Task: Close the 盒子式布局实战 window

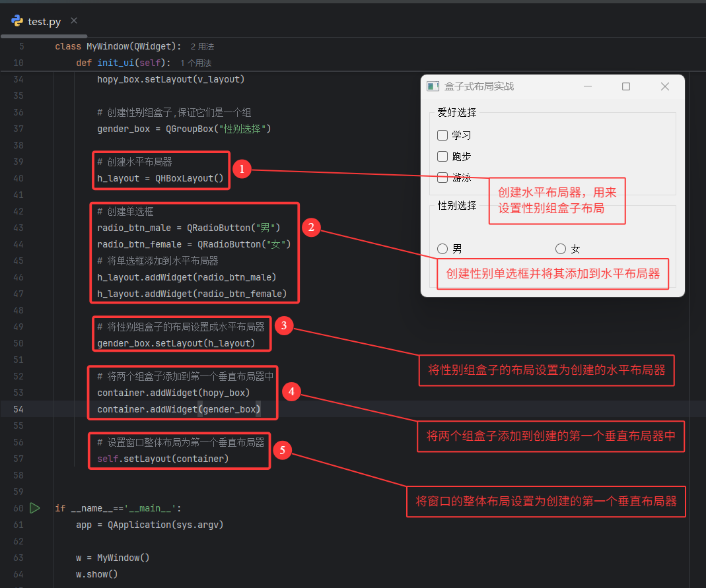Action: pyautogui.click(x=664, y=86)
